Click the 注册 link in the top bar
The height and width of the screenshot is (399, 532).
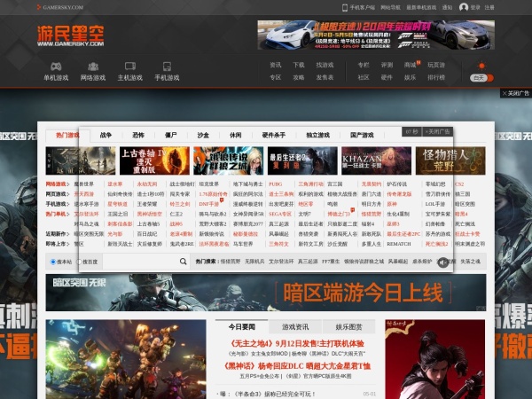[489, 7]
